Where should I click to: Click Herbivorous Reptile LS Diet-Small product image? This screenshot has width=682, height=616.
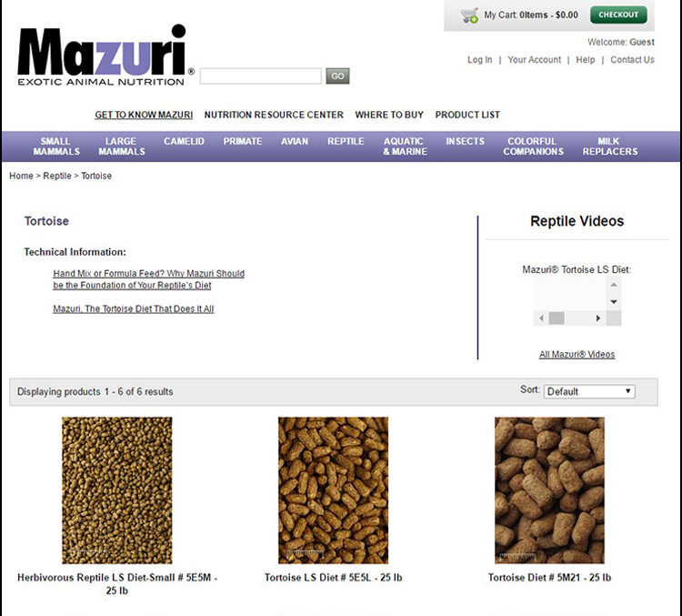117,490
